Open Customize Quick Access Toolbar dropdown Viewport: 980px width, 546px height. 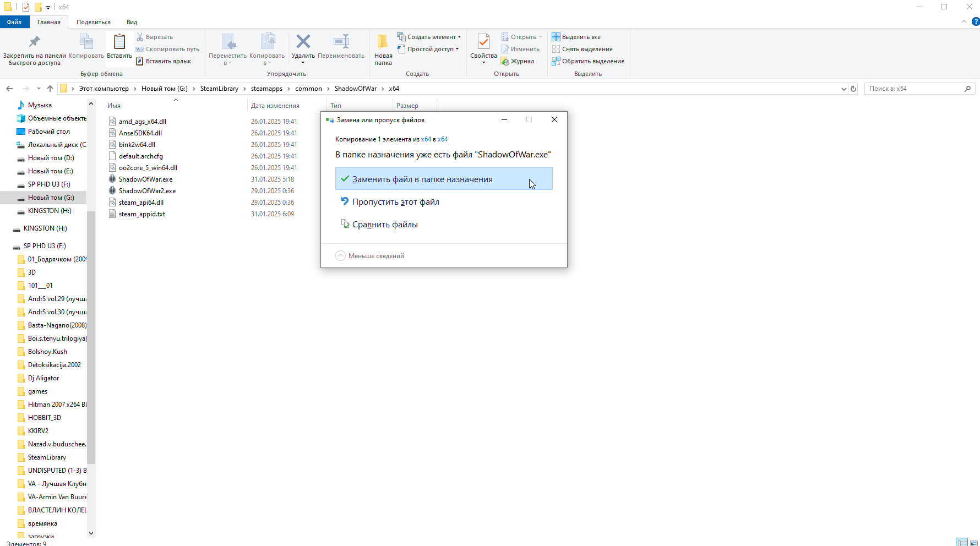click(x=48, y=7)
